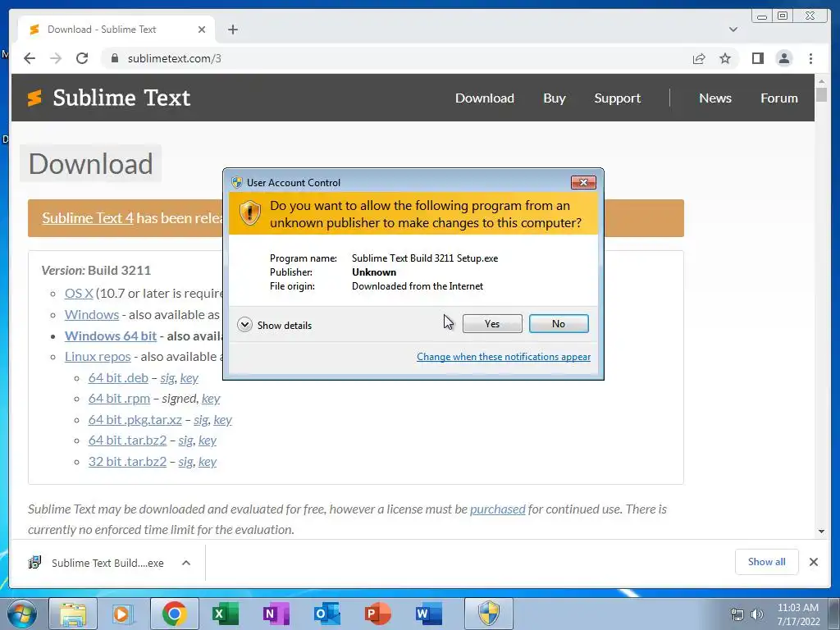840x630 pixels.
Task: Click the Chrome back arrow
Action: pos(30,58)
